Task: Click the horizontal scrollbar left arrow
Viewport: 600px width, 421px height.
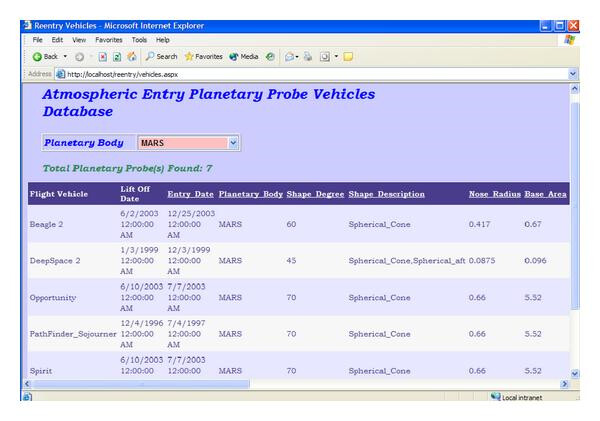Action: (x=27, y=384)
